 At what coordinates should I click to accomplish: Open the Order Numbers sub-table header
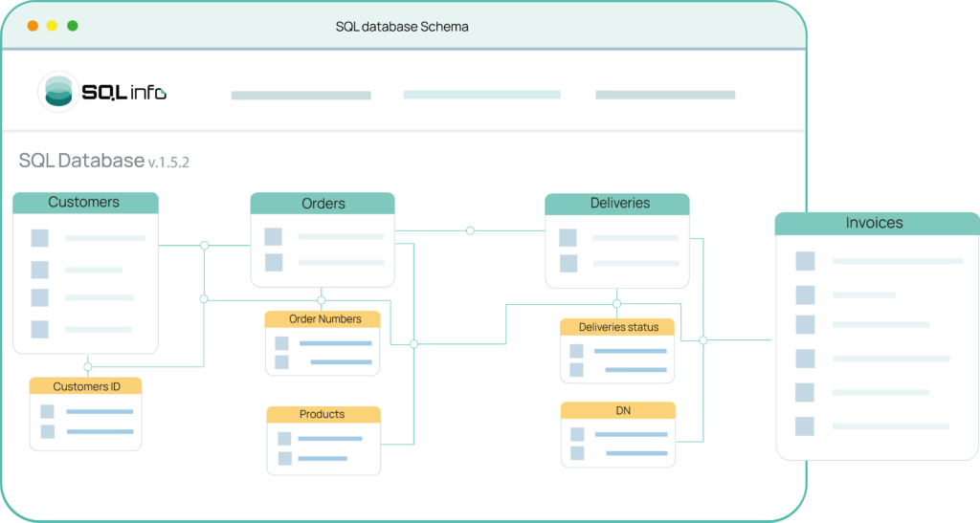pos(323,319)
